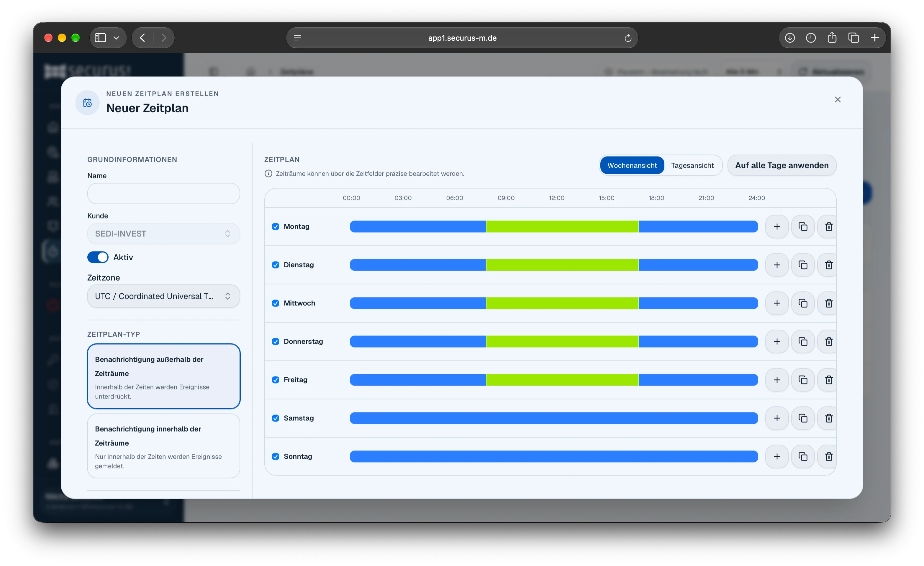The height and width of the screenshot is (566, 924).
Task: Expand Safari sidebar options chevron
Action: (x=116, y=38)
